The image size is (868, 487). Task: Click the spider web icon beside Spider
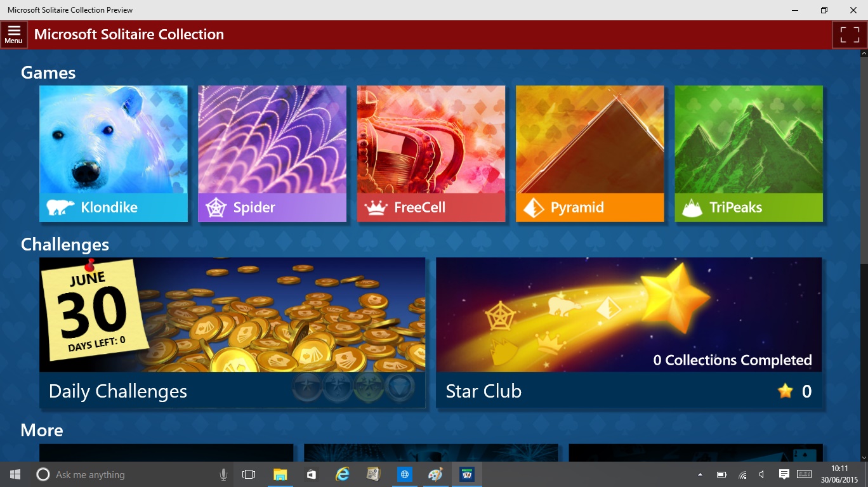tap(216, 207)
